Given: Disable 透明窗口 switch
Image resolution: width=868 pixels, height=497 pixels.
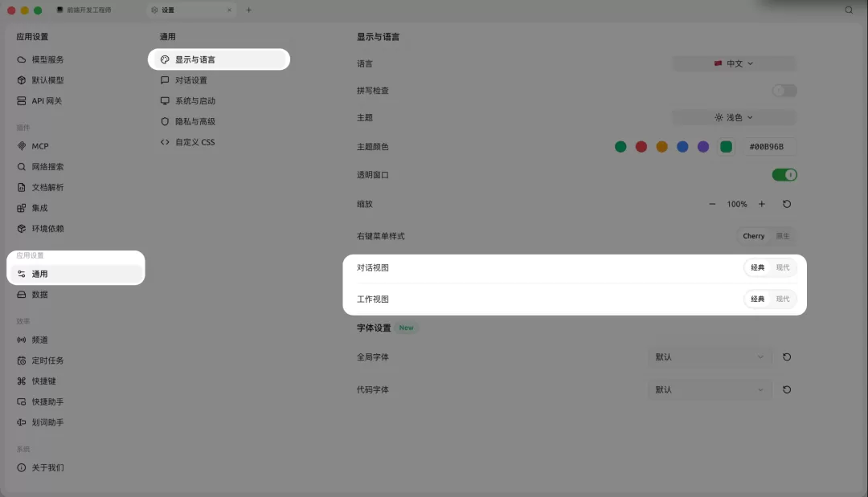Looking at the screenshot, I should click(784, 175).
